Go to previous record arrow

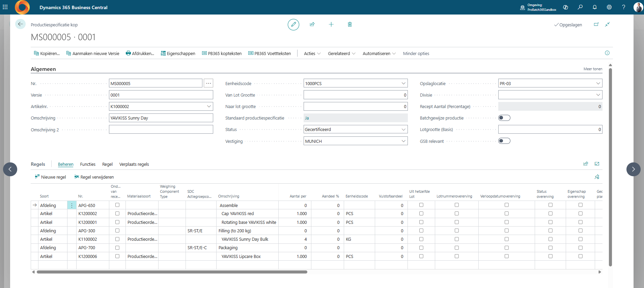[10, 169]
